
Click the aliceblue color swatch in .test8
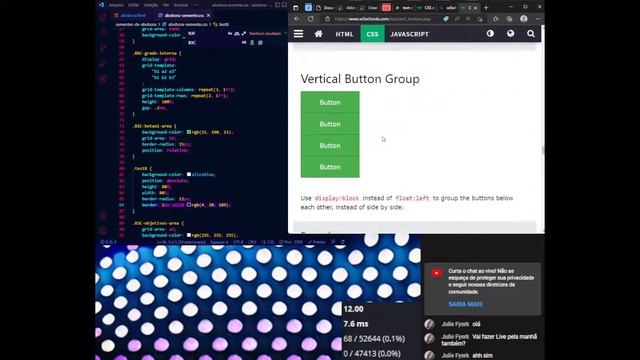(189, 174)
